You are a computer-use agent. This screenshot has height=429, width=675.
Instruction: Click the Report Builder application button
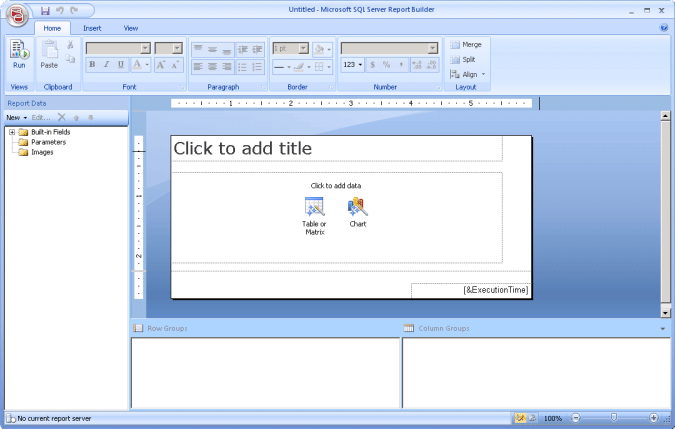(17, 15)
